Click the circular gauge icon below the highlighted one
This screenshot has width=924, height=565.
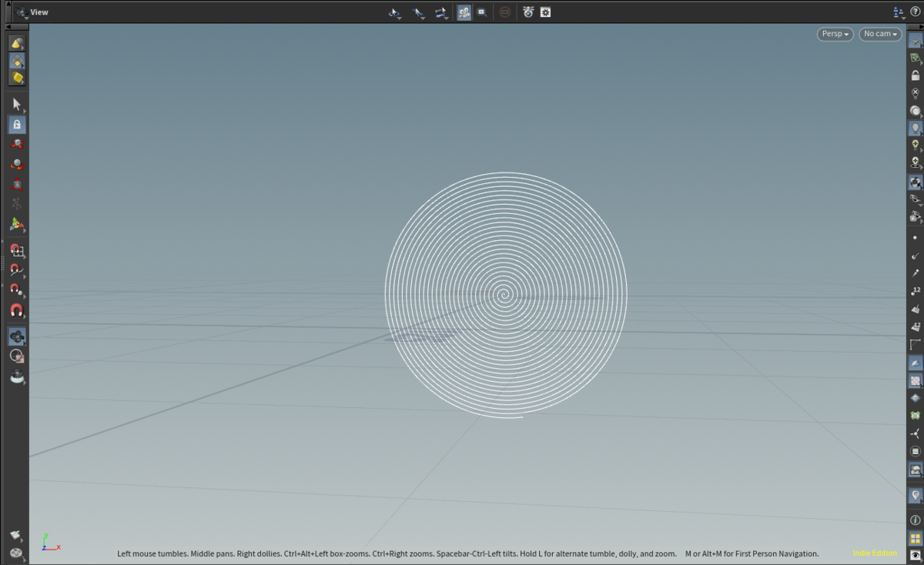17,356
